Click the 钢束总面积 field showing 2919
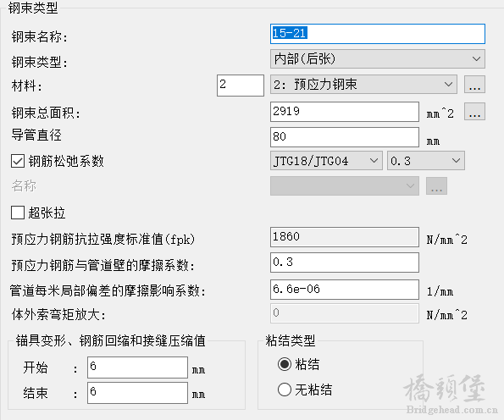This screenshot has height=420, width=504. tap(345, 112)
